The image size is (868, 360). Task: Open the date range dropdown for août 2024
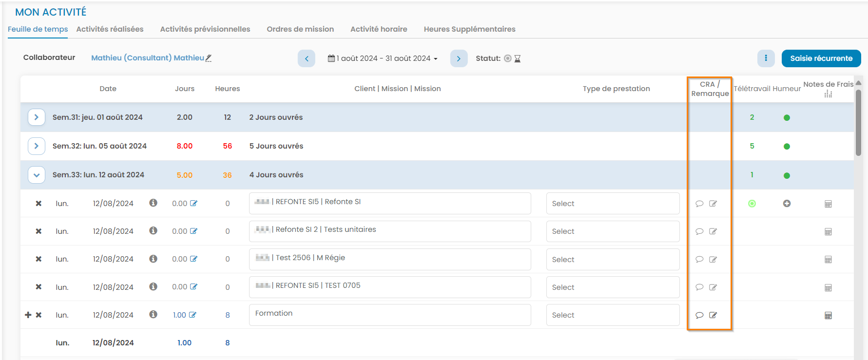pyautogui.click(x=383, y=58)
